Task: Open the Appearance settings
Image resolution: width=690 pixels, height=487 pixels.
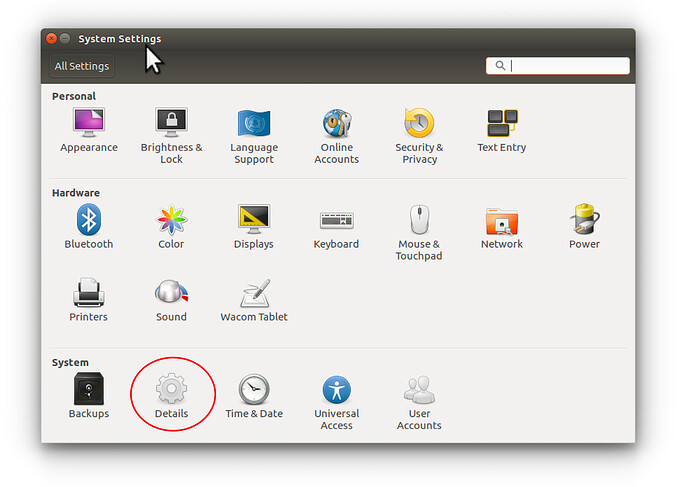Action: [88, 130]
